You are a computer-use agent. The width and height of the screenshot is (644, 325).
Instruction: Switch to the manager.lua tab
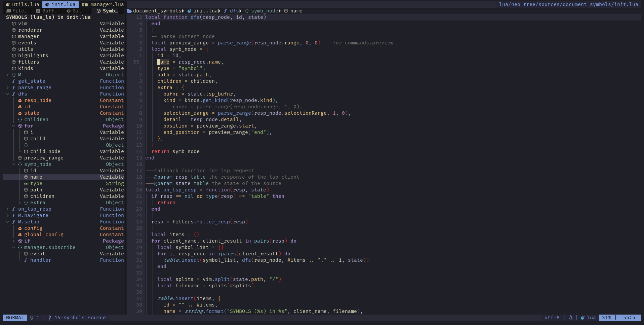point(104,4)
